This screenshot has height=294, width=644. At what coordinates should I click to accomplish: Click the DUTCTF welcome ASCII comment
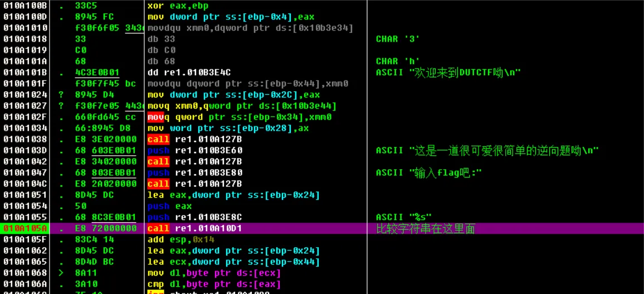(x=448, y=73)
